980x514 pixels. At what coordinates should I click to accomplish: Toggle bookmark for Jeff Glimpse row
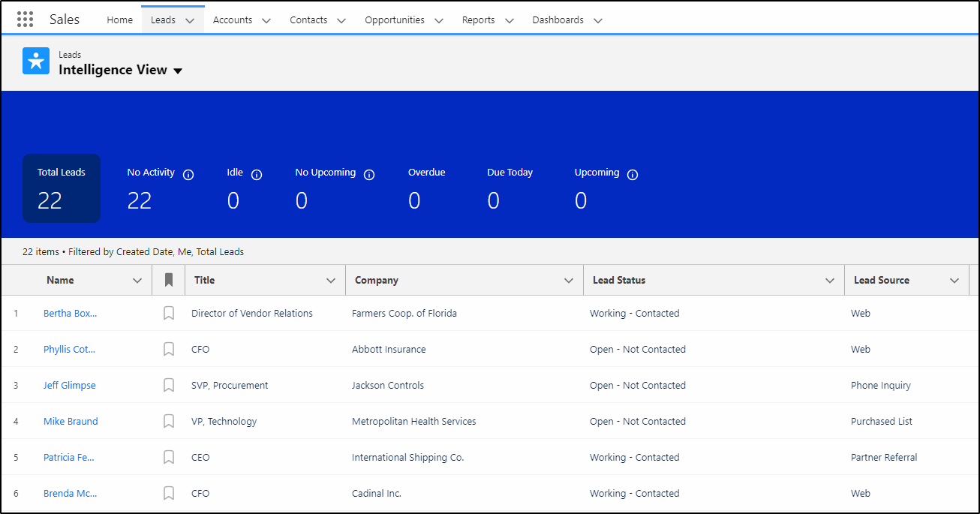pos(169,386)
